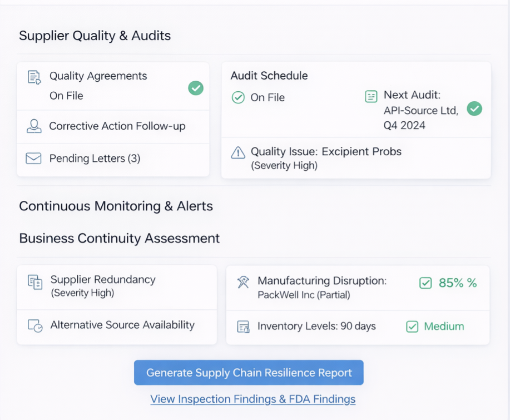The width and height of the screenshot is (510, 420).
Task: Open the Pending Letters envelope icon
Action: 33,159
